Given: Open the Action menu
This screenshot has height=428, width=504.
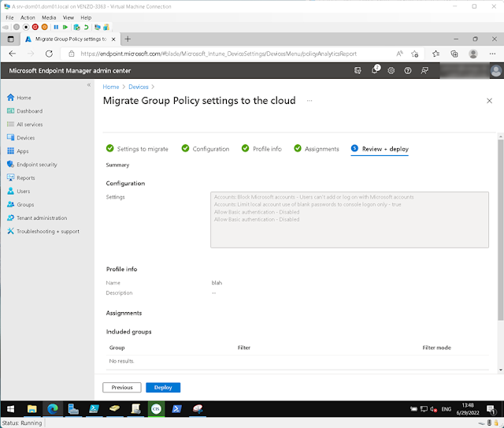Looking at the screenshot, I should pos(28,17).
